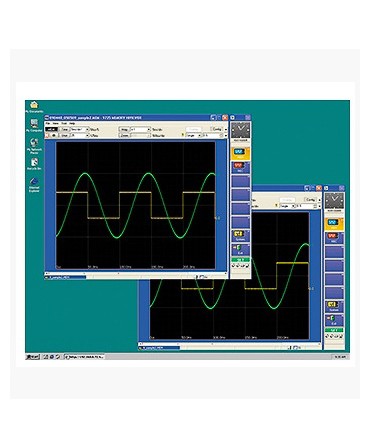This screenshot has height=448, width=370.
Task: Open the top-row jump target dropdown in front window
Action: click(x=80, y=129)
